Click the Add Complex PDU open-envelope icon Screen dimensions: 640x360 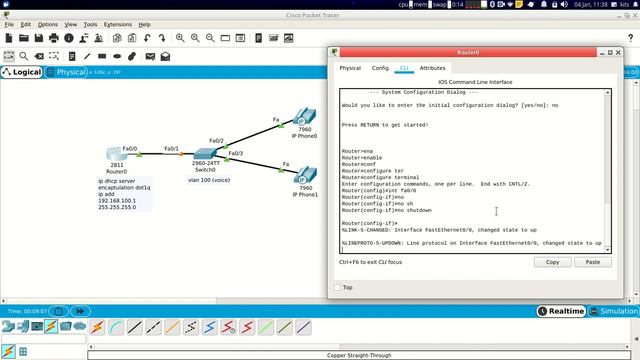pos(165,56)
